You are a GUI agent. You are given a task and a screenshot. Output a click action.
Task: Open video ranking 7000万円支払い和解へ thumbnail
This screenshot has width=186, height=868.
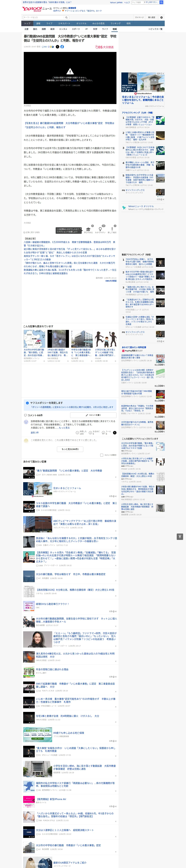pos(160,262)
